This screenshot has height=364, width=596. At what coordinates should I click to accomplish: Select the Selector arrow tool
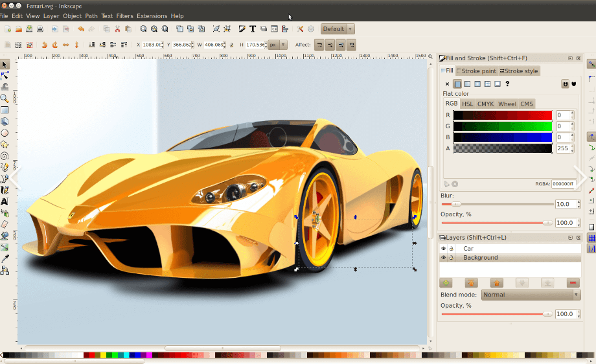point(5,65)
